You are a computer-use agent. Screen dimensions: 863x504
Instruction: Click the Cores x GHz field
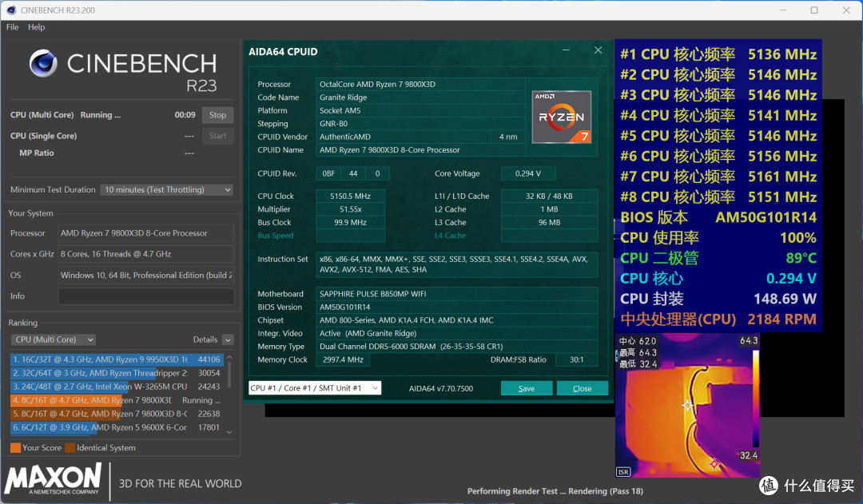coord(146,254)
